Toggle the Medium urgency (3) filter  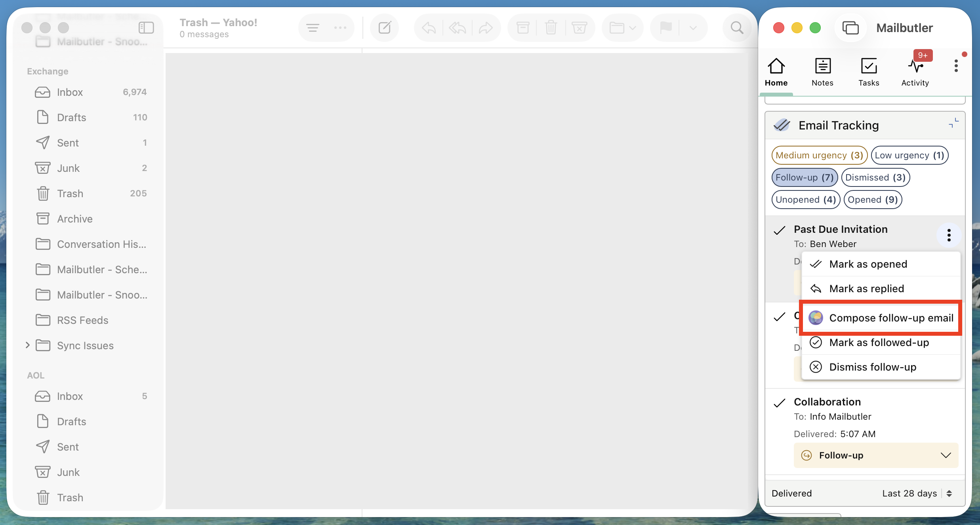819,155
